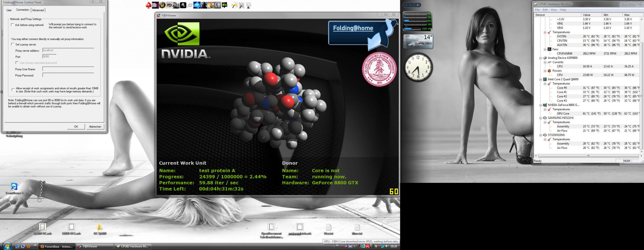The width and height of the screenshot is (644, 250).
Task: Collapse the Intel Core 2 Quad Q6600 node
Action: click(541, 79)
